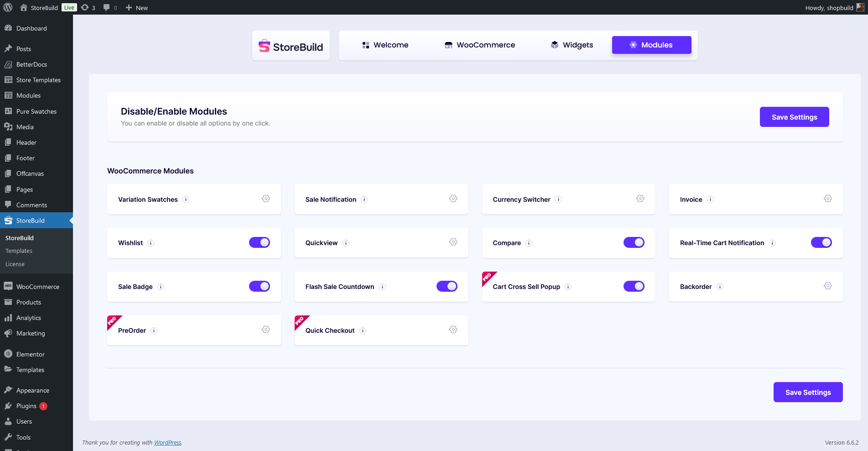Open WooCommerce in the admin sidebar
The image size is (868, 451).
36,287
